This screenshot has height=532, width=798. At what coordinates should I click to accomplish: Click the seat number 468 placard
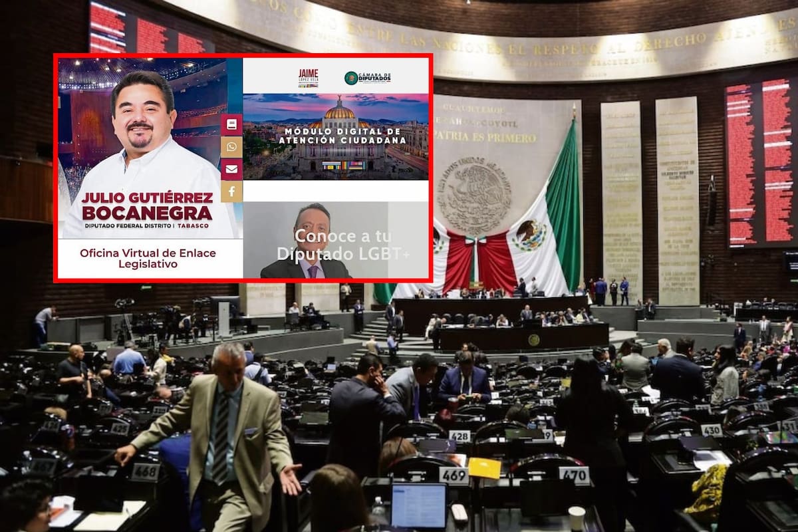point(144,472)
